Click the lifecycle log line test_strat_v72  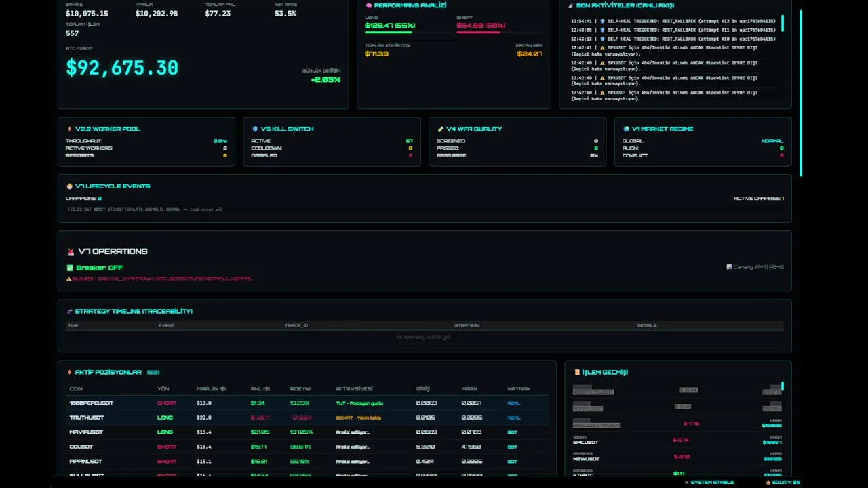tap(145, 209)
